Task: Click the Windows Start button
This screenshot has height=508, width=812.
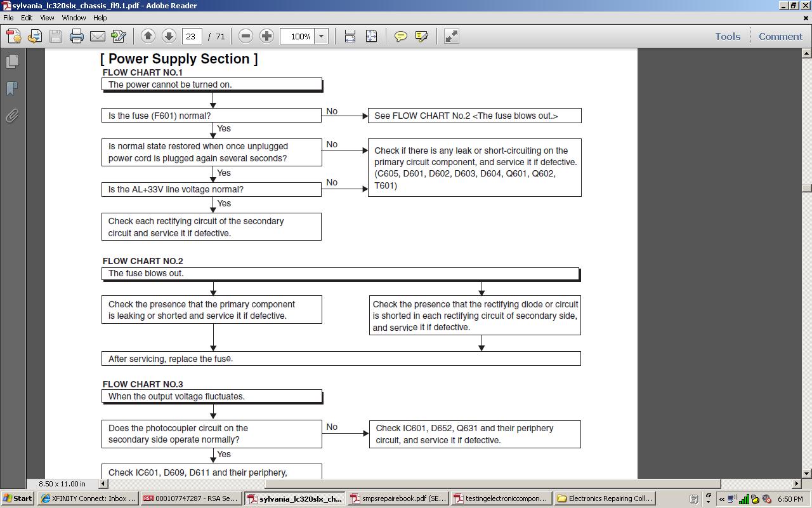Action: (17, 498)
